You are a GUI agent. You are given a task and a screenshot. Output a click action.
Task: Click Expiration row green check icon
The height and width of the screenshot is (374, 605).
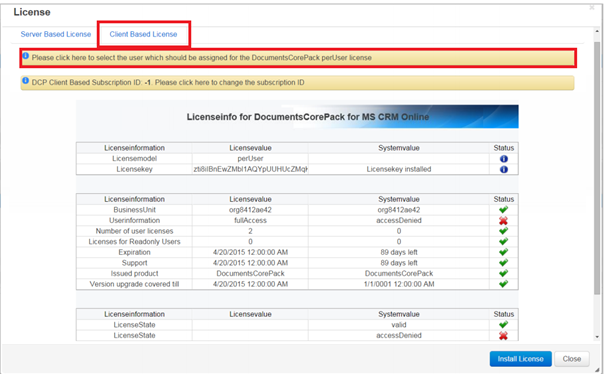pyautogui.click(x=503, y=252)
